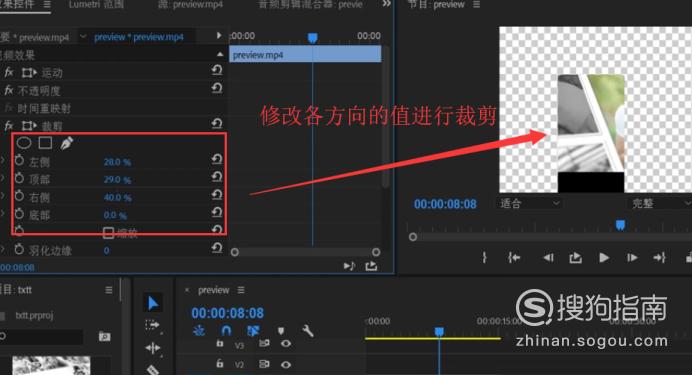Toggle animation stopwatch for 底部

coord(19,214)
